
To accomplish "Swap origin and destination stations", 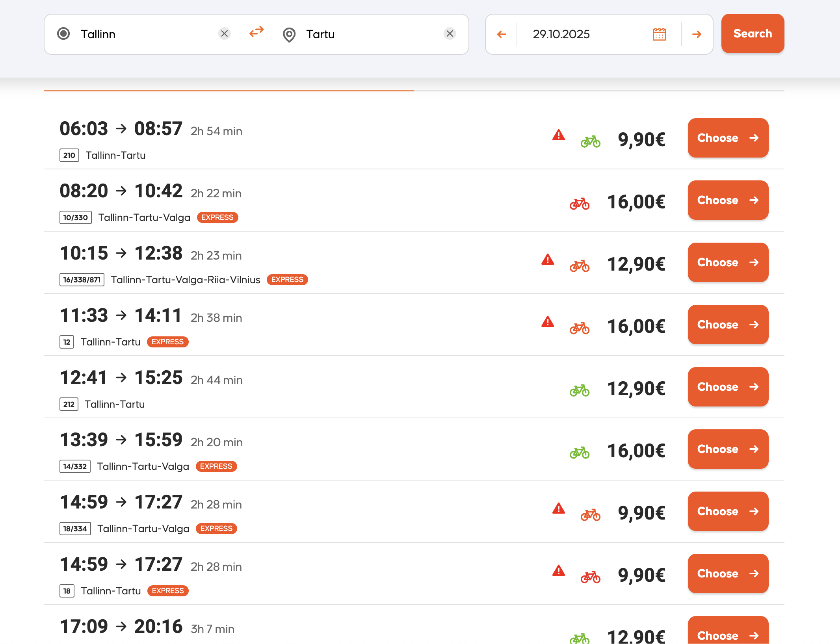I will 256,32.
